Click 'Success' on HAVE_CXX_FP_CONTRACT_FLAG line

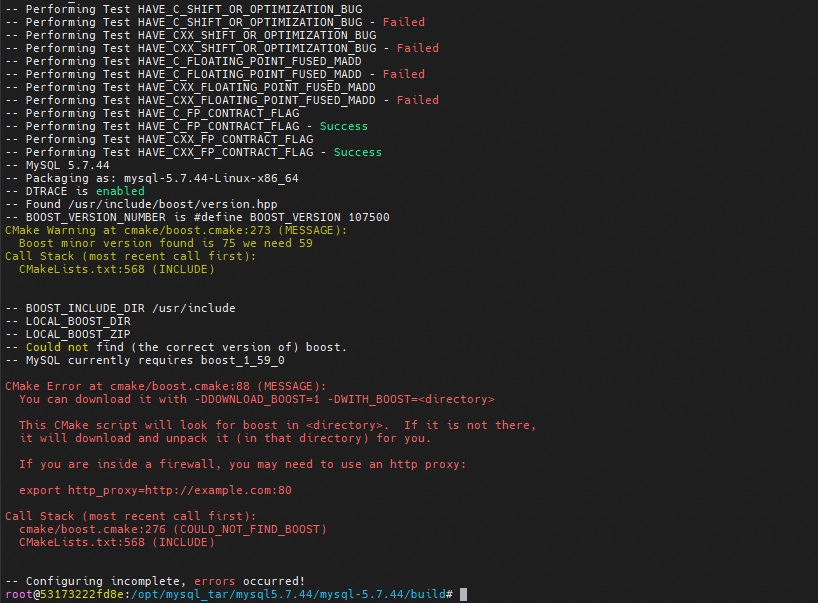click(x=358, y=153)
